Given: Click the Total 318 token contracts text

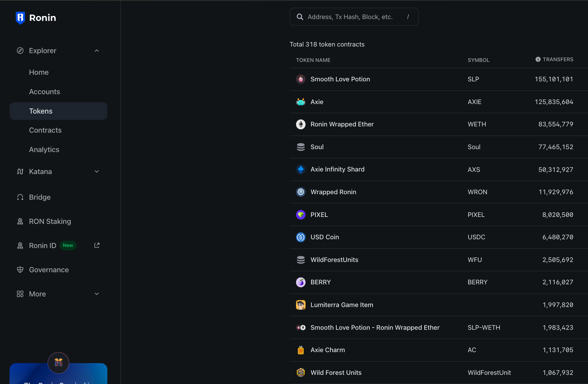Looking at the screenshot, I should click(x=327, y=44).
